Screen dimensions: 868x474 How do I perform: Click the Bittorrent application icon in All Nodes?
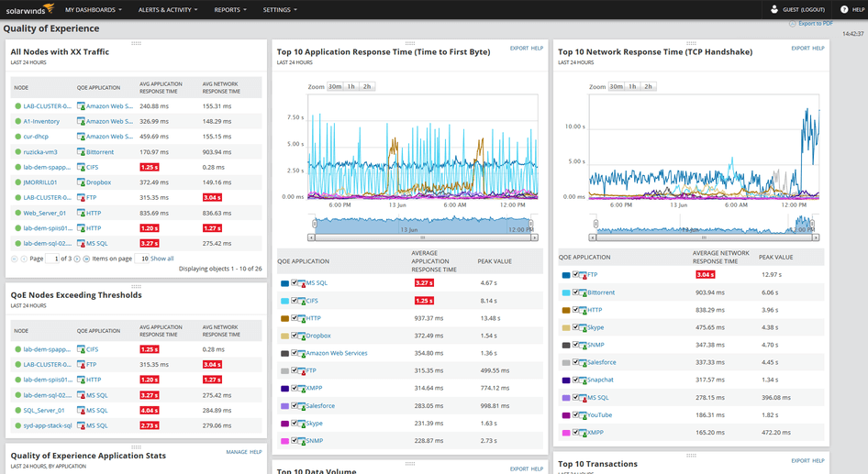(x=82, y=152)
